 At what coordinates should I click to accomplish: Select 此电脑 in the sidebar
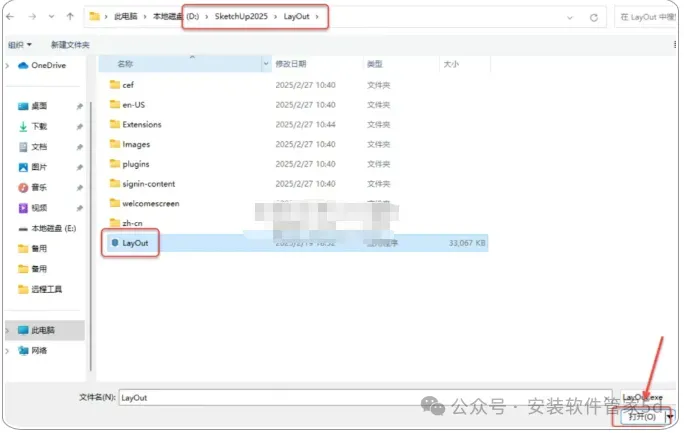(43, 330)
